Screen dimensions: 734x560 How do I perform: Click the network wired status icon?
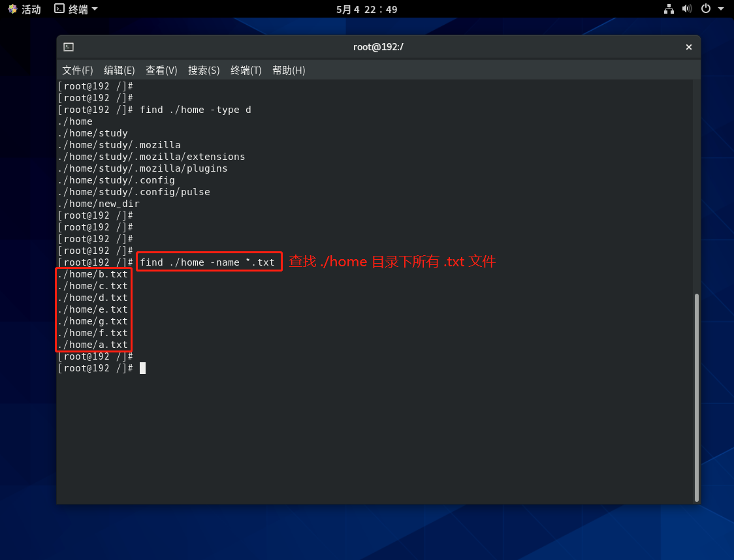pyautogui.click(x=669, y=9)
